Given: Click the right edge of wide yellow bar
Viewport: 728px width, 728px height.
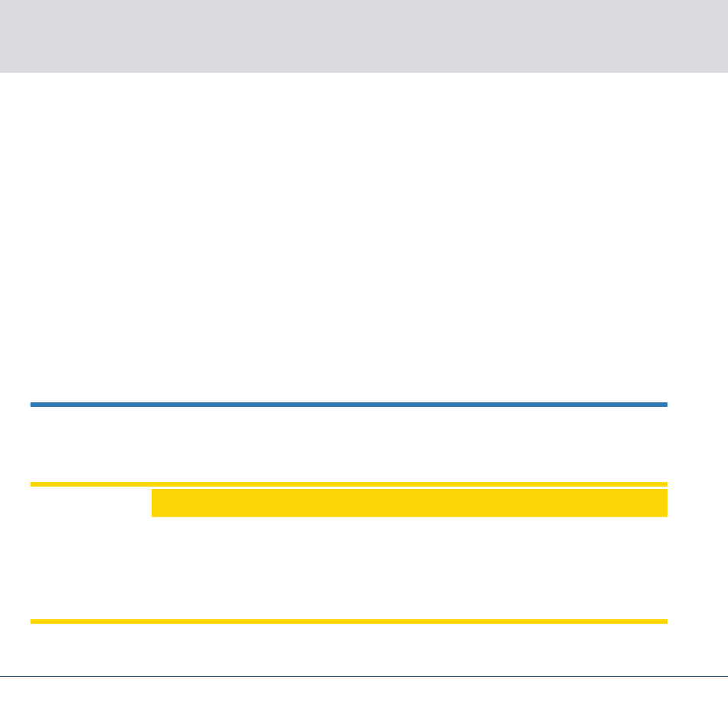Looking at the screenshot, I should pos(665,503).
